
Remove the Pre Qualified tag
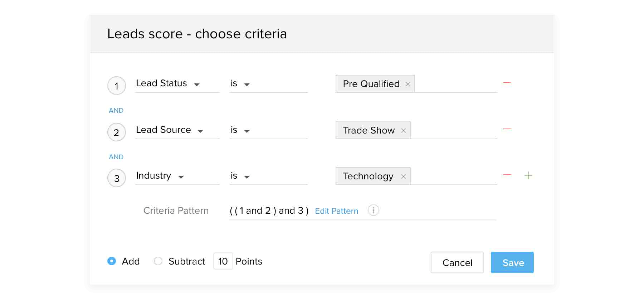pyautogui.click(x=408, y=84)
